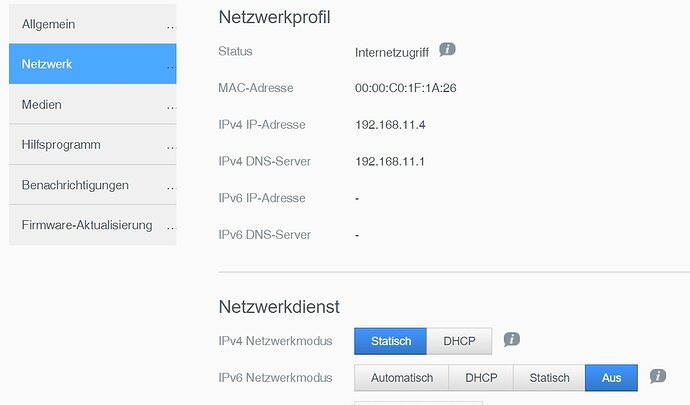Click the info icon beside IPv4 Netzwerkmodus
This screenshot has height=405, width=690.
[512, 340]
